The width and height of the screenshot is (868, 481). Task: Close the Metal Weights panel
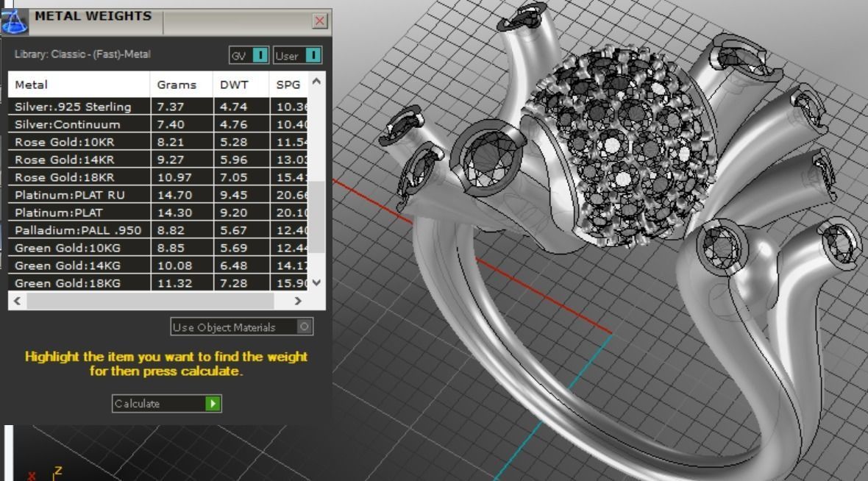[x=319, y=21]
